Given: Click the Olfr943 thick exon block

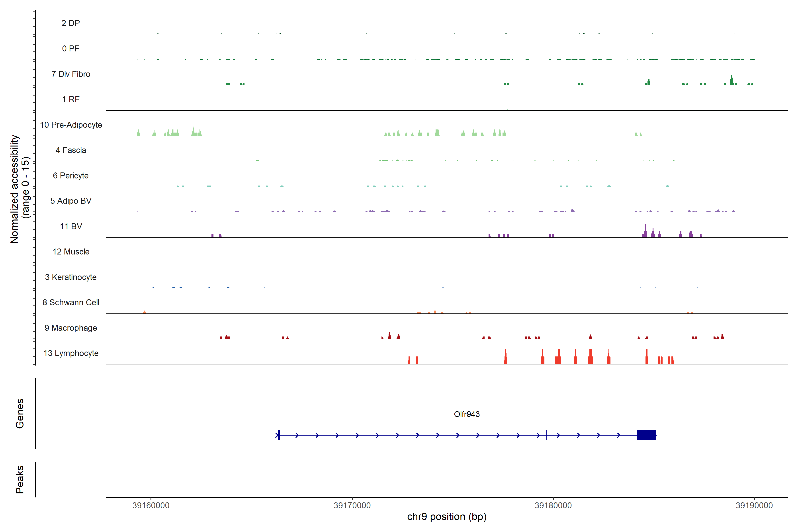Looking at the screenshot, I should [x=646, y=435].
